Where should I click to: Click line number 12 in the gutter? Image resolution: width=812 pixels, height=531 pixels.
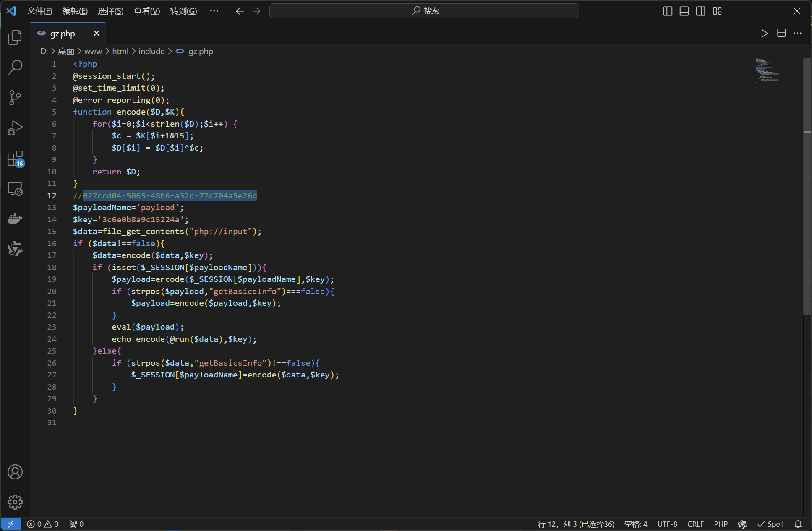point(52,195)
